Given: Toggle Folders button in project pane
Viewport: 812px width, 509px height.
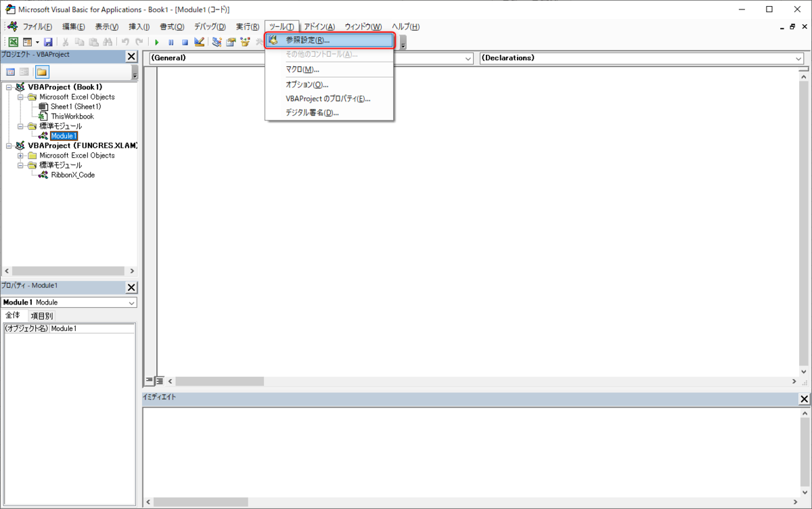Looking at the screenshot, I should click(42, 72).
